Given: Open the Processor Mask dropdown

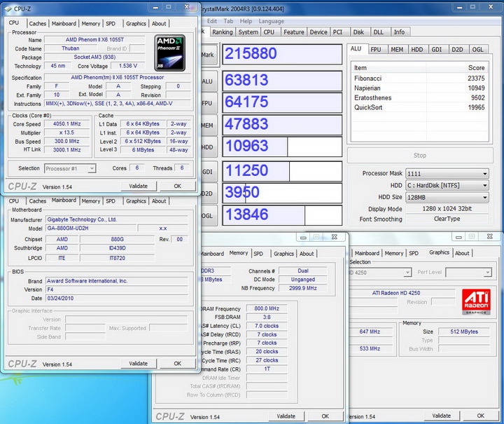Looking at the screenshot, I should tap(447, 174).
